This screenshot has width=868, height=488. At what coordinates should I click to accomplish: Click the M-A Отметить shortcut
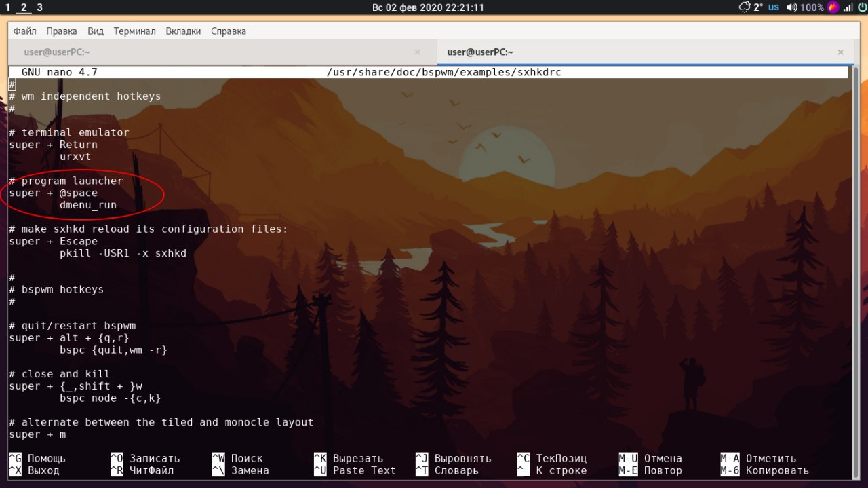[759, 458]
